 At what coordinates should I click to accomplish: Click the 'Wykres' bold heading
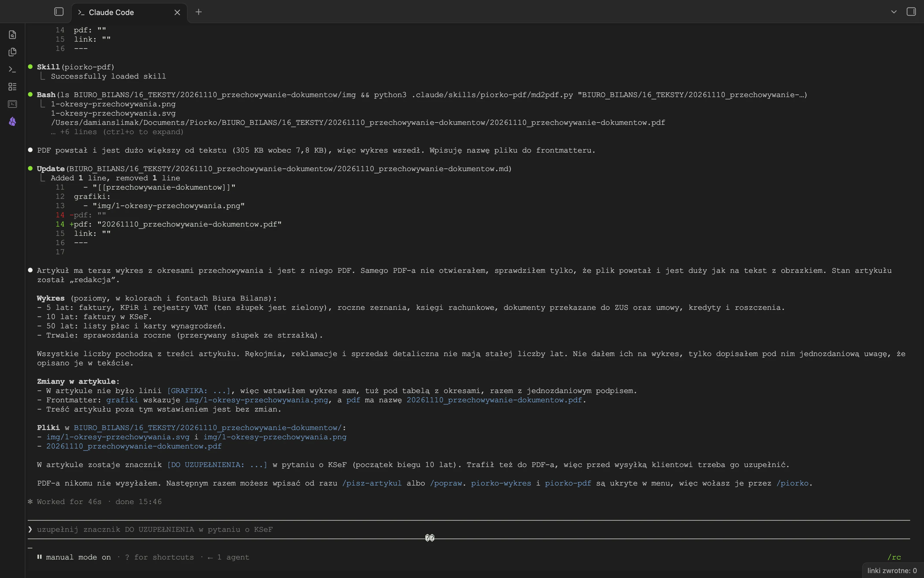pyautogui.click(x=51, y=298)
